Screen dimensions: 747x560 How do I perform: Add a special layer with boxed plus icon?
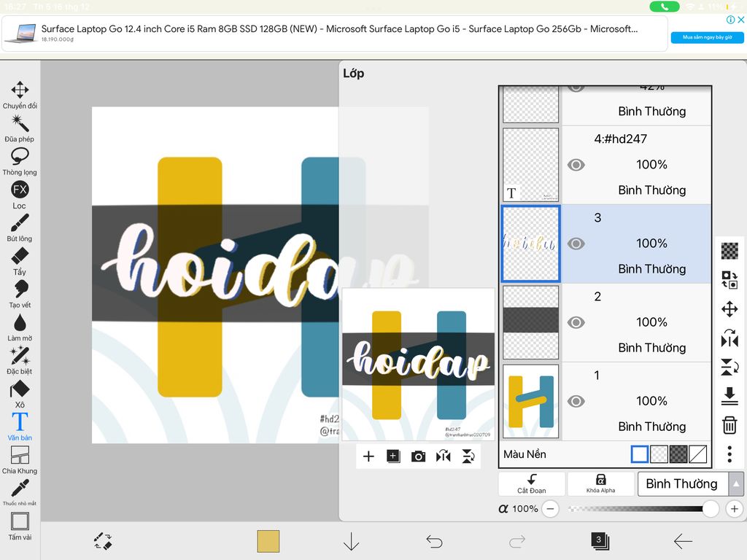[393, 456]
